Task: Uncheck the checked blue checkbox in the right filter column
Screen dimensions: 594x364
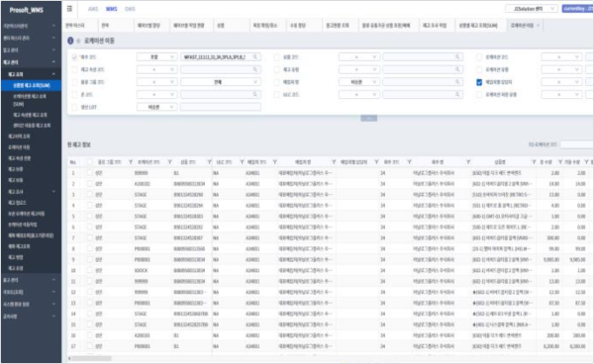Action: coord(479,82)
